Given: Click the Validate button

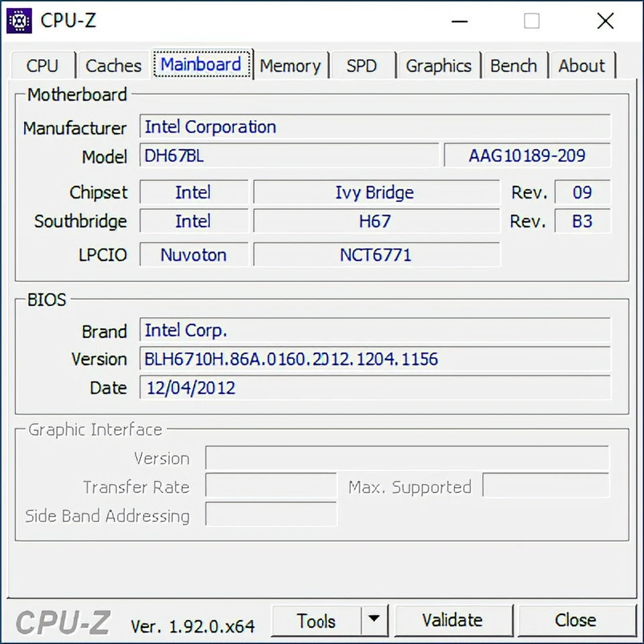Looking at the screenshot, I should [453, 621].
